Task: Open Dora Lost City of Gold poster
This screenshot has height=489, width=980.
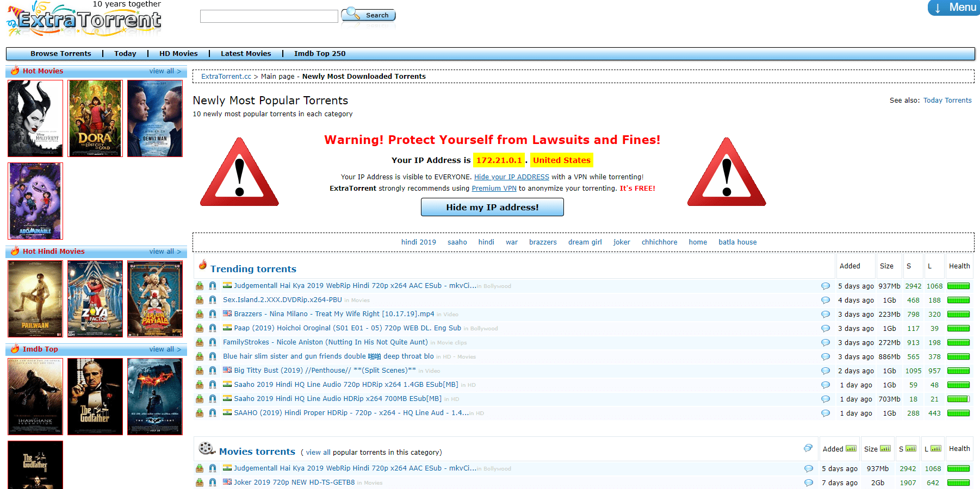Action: click(x=95, y=118)
